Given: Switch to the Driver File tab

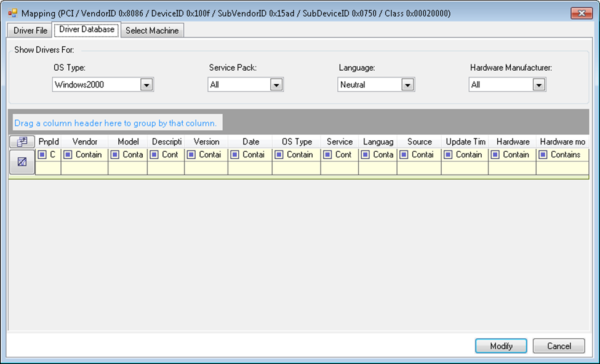Looking at the screenshot, I should (x=30, y=31).
